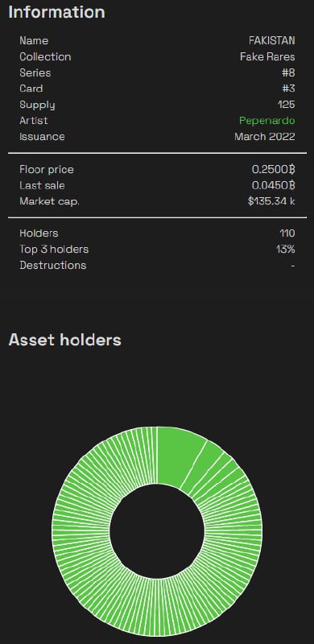314x644 pixels.
Task: Open the Pepenardo artist link
Action: pyautogui.click(x=266, y=120)
